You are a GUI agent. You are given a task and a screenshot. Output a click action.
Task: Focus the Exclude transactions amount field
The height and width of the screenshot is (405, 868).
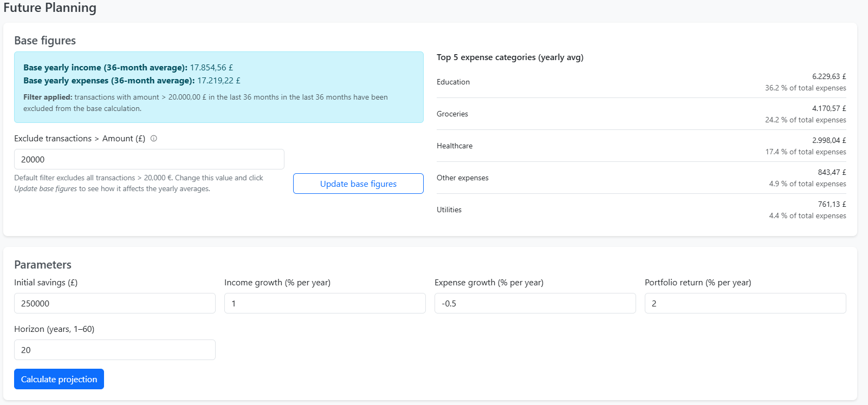[149, 159]
